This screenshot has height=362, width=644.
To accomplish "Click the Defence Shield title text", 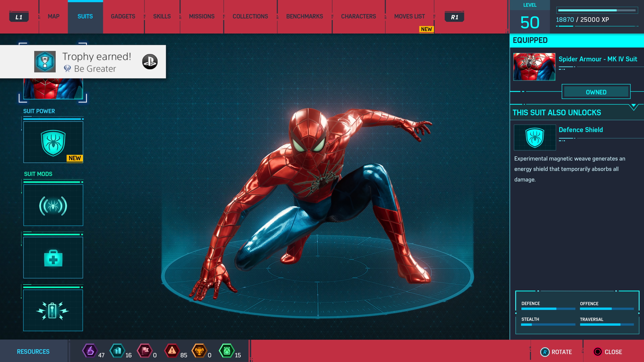I will tap(580, 130).
